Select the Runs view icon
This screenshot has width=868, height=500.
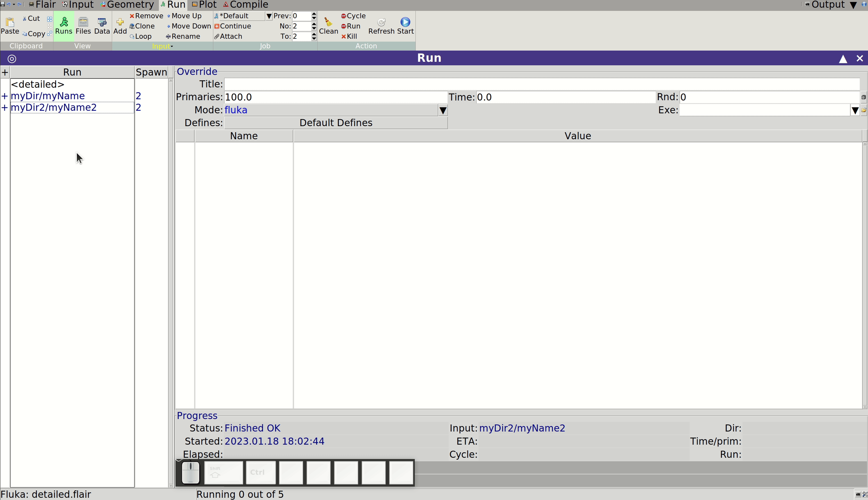tap(63, 22)
